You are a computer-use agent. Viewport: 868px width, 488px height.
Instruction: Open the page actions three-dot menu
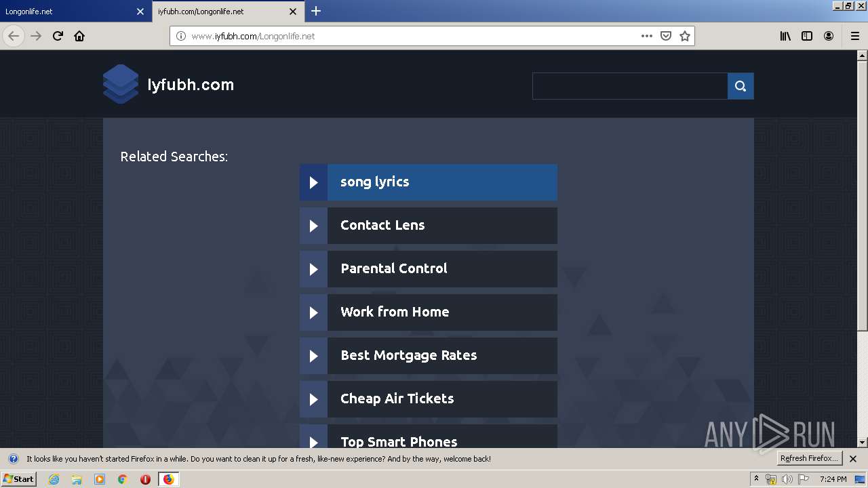pos(647,36)
